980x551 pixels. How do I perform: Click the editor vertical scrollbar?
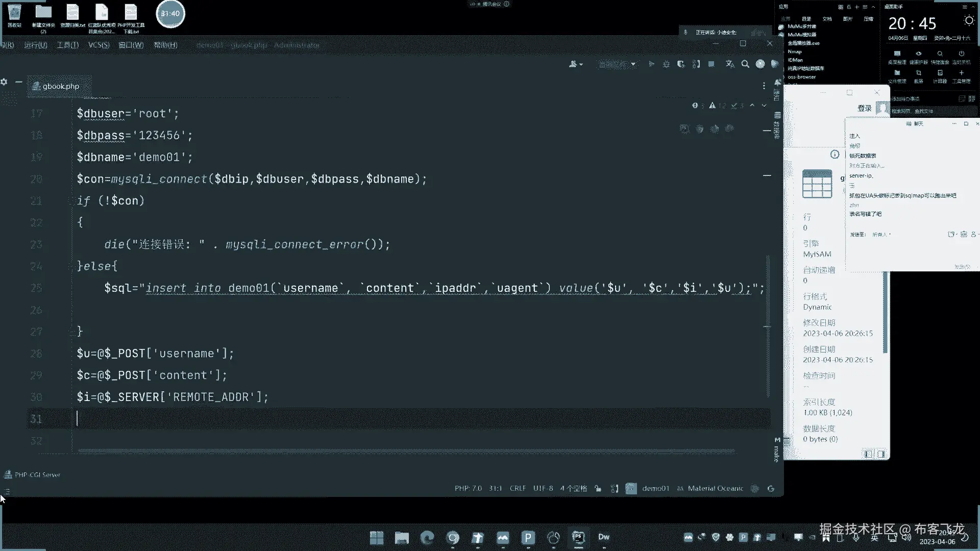point(768,327)
